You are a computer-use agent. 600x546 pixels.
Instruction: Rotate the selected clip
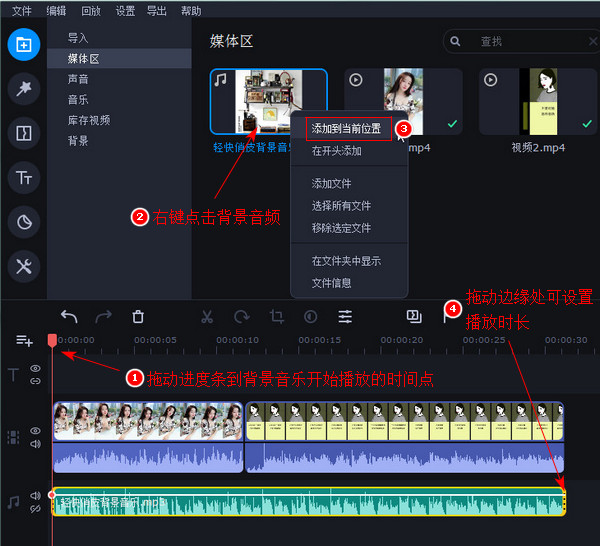(242, 317)
